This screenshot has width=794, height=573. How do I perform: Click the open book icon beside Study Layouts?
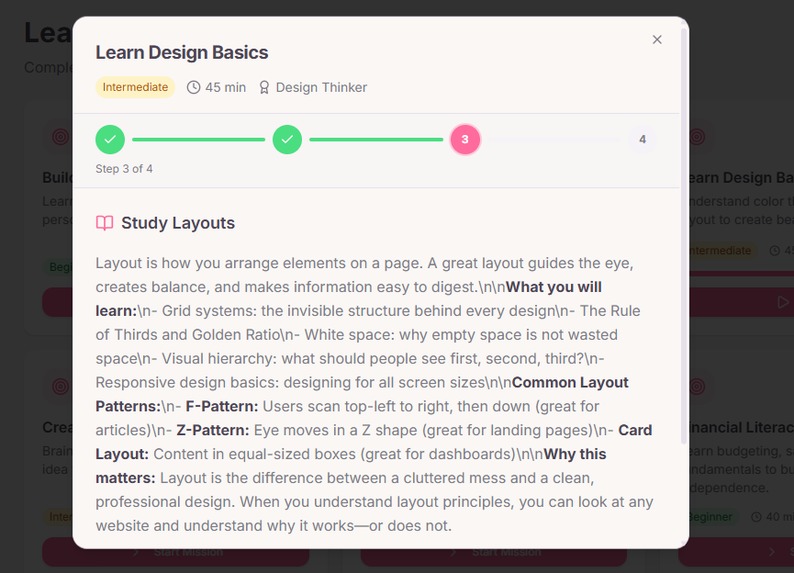coord(105,223)
